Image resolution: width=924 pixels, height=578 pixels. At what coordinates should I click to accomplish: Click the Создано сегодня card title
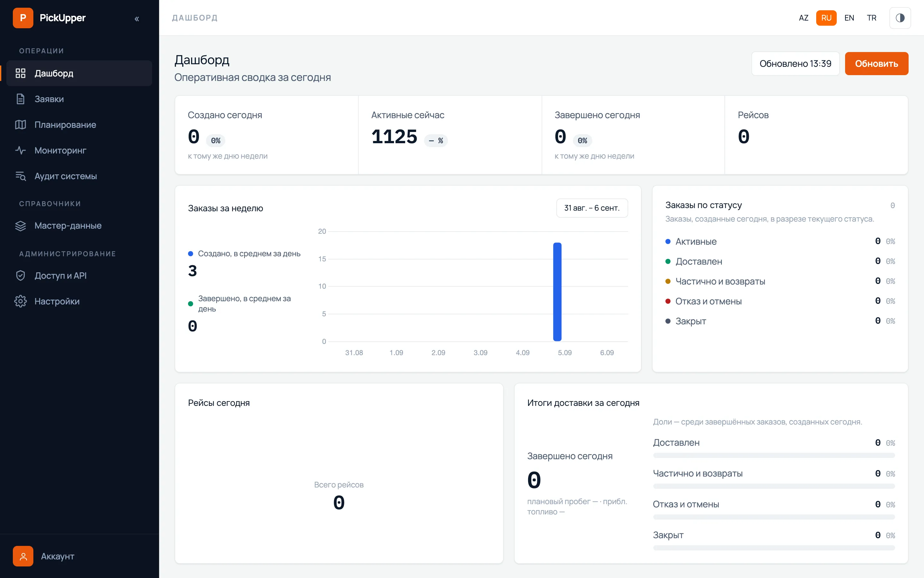[x=225, y=115]
